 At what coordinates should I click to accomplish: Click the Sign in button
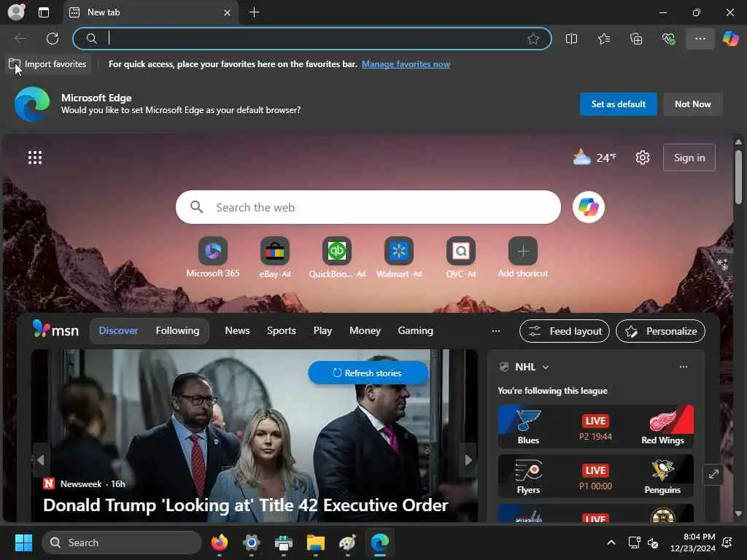[689, 157]
